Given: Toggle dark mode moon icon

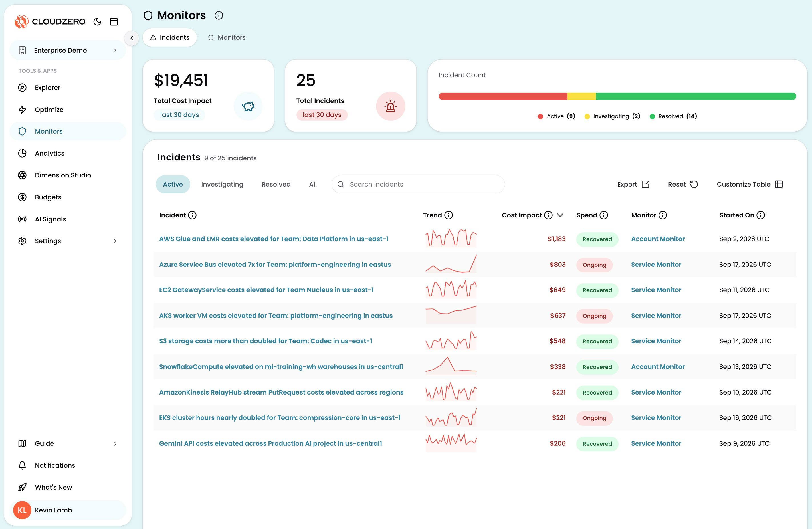Looking at the screenshot, I should point(97,21).
